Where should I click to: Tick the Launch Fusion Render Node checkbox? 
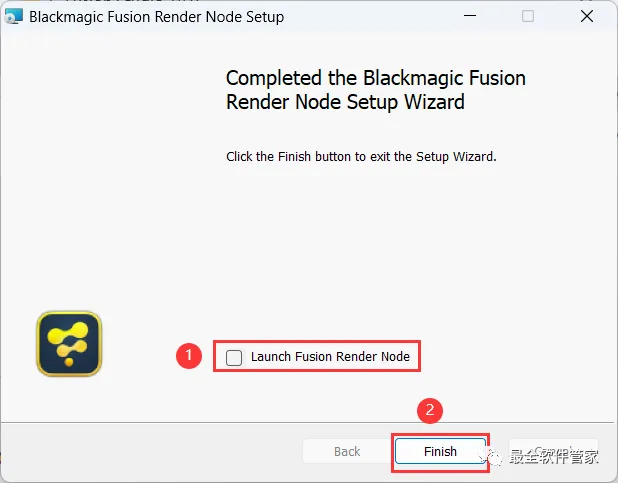234,358
